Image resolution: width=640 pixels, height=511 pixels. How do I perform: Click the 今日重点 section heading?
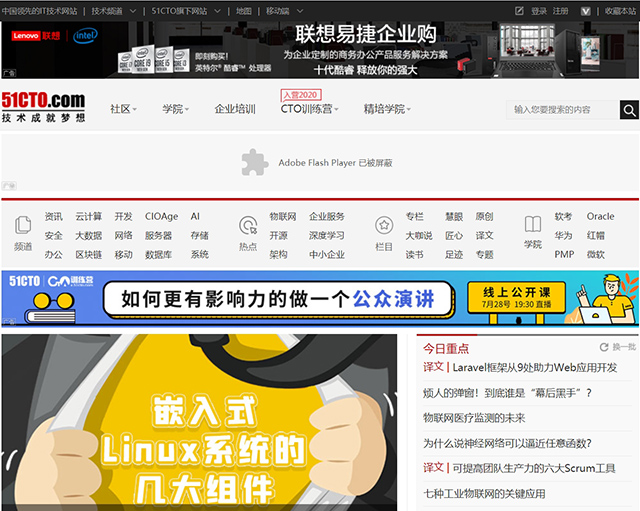click(x=446, y=349)
